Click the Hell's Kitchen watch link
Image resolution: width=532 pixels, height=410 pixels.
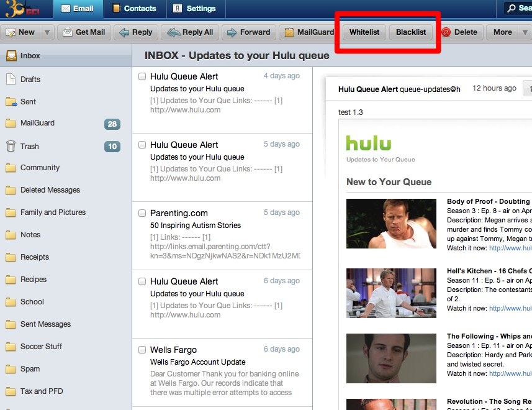(x=510, y=308)
